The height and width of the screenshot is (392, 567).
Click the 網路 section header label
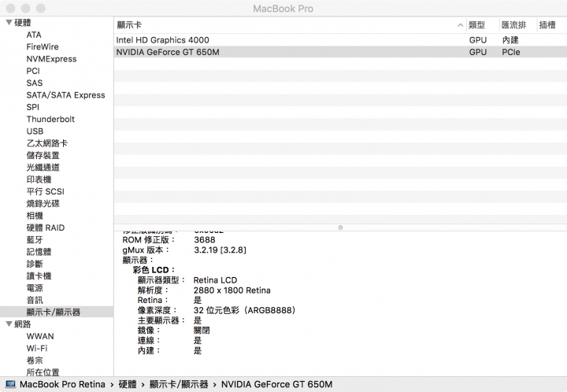pyautogui.click(x=22, y=324)
